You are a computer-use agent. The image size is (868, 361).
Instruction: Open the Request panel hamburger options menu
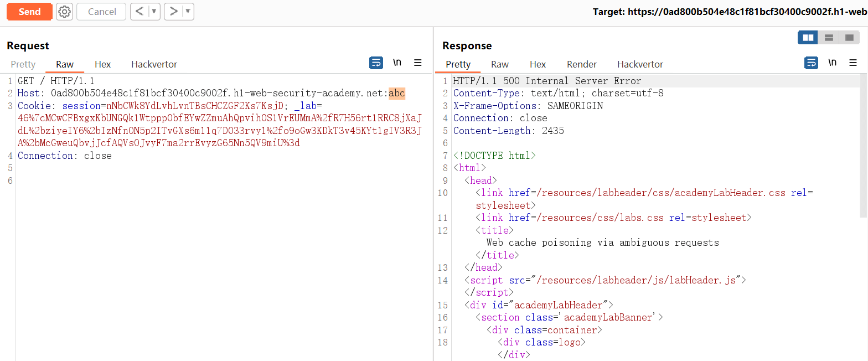pos(418,63)
